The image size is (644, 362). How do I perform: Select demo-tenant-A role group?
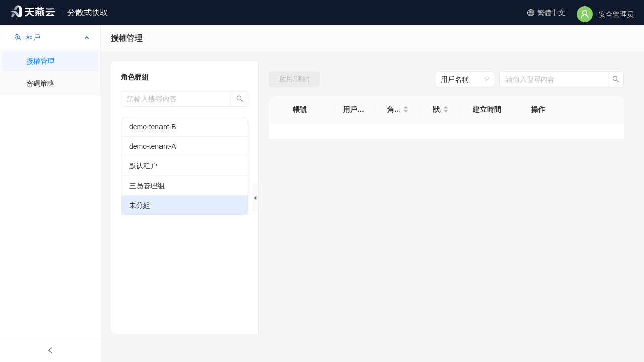point(184,146)
